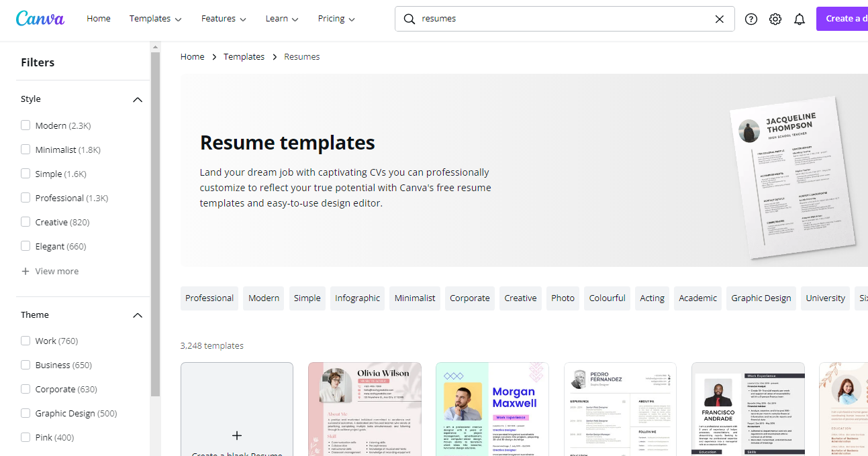Click the search magnifier icon
This screenshot has width=868, height=456.
coord(409,19)
